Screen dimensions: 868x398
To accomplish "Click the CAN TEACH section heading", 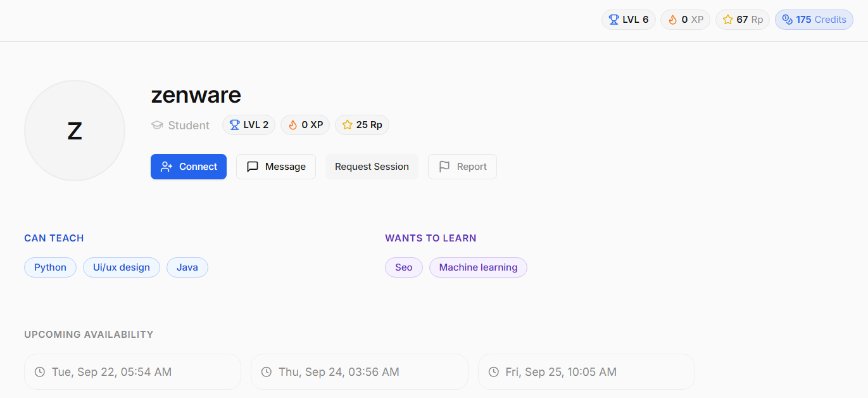I will click(x=54, y=238).
